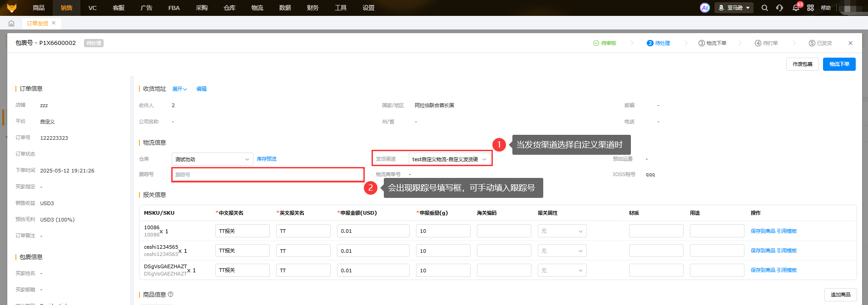868x305 pixels.
Task: Open the 财务 top menu
Action: coord(312,8)
